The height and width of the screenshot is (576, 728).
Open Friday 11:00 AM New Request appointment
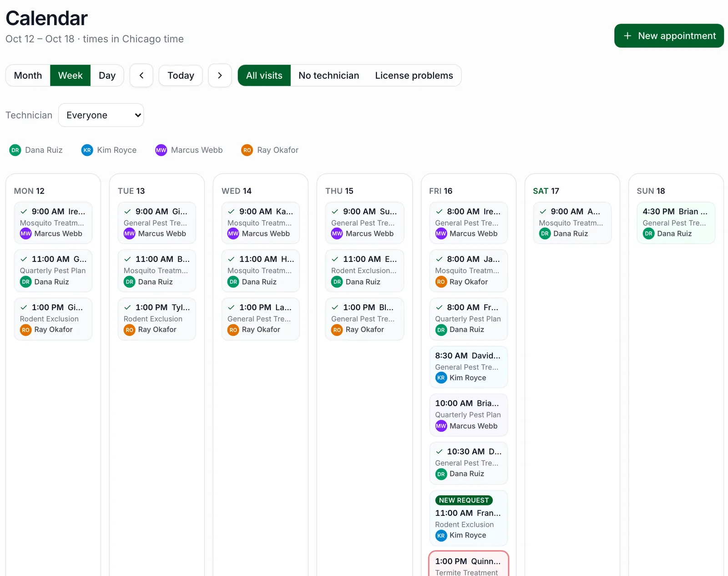(x=468, y=518)
